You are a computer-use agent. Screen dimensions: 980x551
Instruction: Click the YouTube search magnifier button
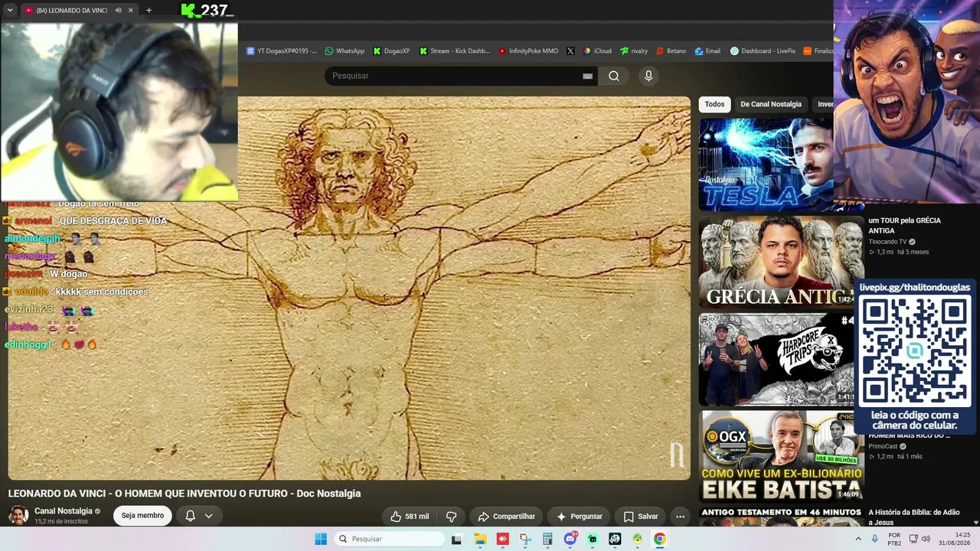click(613, 76)
